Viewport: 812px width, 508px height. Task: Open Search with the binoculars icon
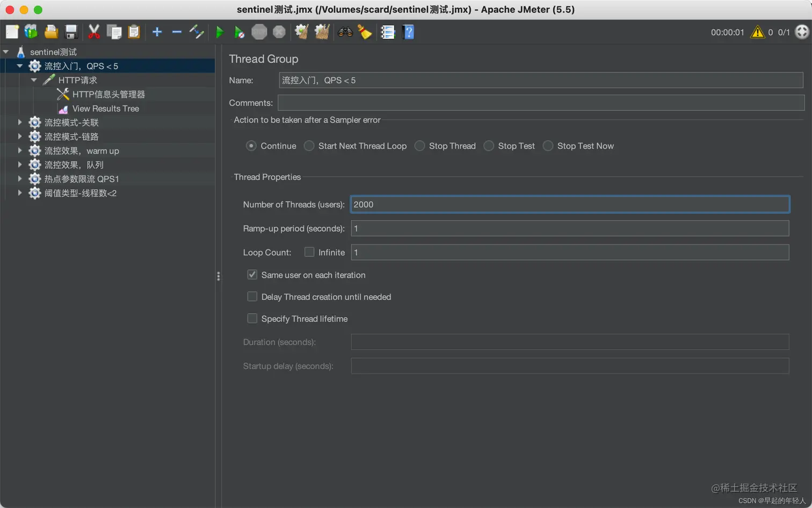click(x=345, y=32)
